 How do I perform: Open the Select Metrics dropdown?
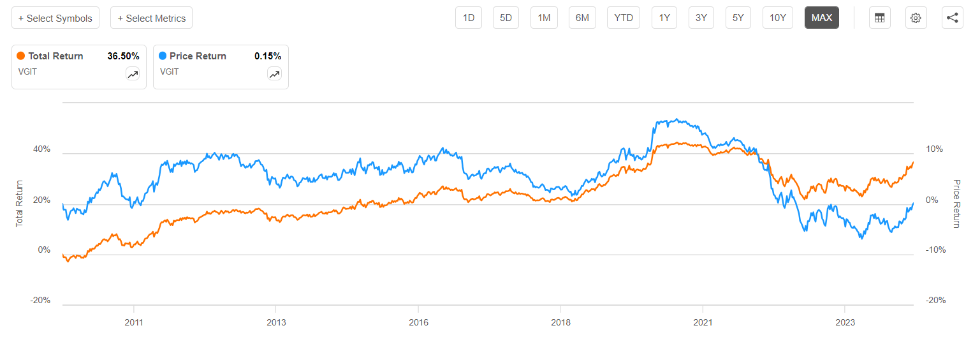[x=151, y=18]
